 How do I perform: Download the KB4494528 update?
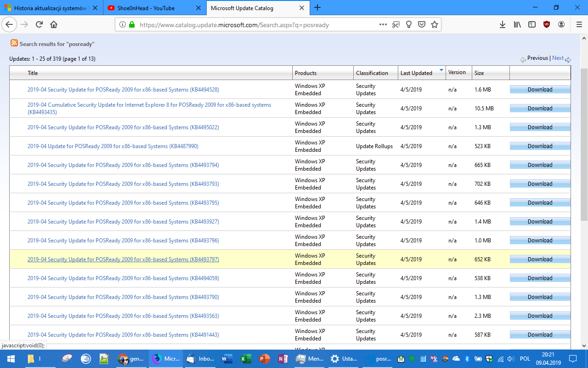pos(540,90)
